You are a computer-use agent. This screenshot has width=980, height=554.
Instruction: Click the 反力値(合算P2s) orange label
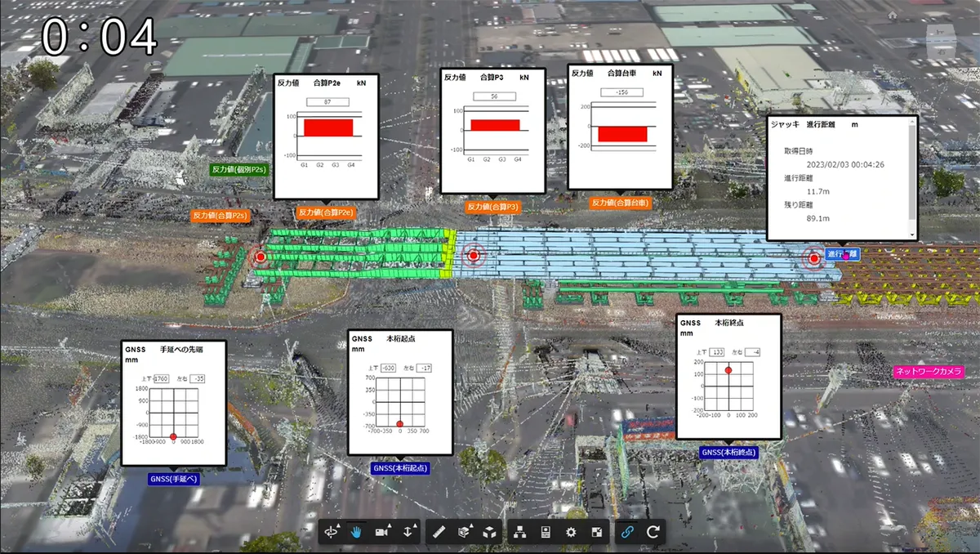pos(220,216)
